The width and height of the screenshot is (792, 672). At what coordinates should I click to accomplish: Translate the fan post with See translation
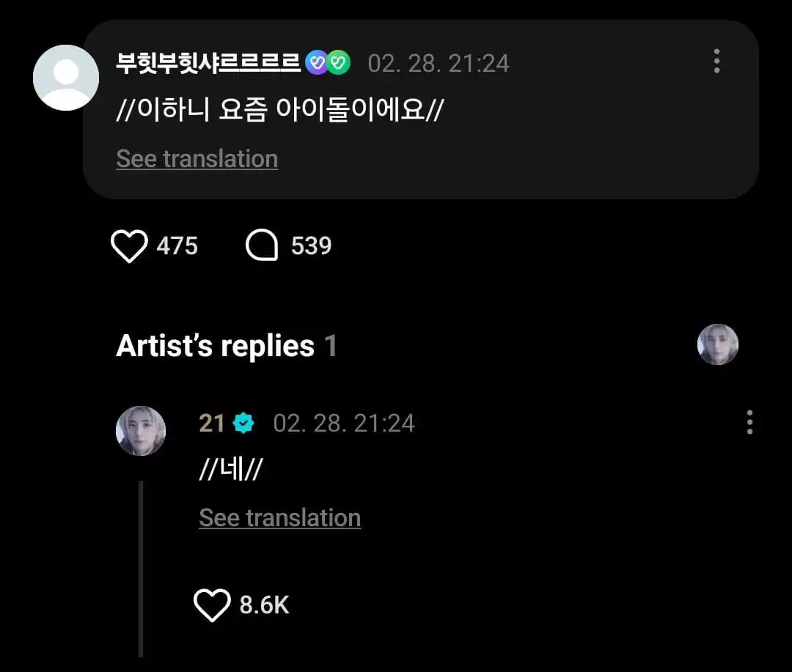click(x=197, y=159)
